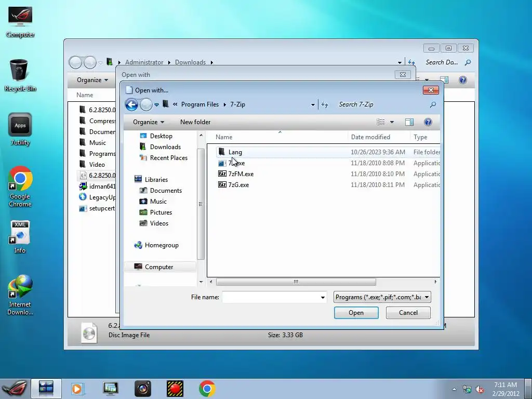Click the Search 7-Zip magnifier icon

(x=433, y=104)
